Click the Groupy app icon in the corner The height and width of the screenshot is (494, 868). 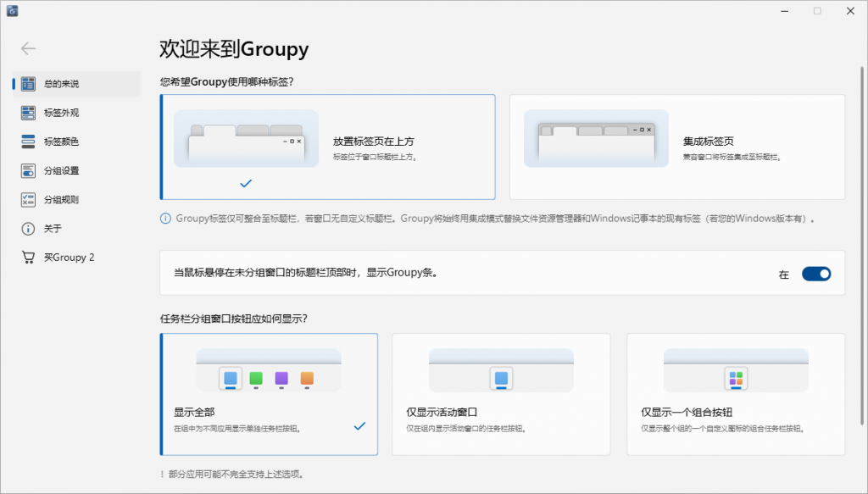pos(12,12)
